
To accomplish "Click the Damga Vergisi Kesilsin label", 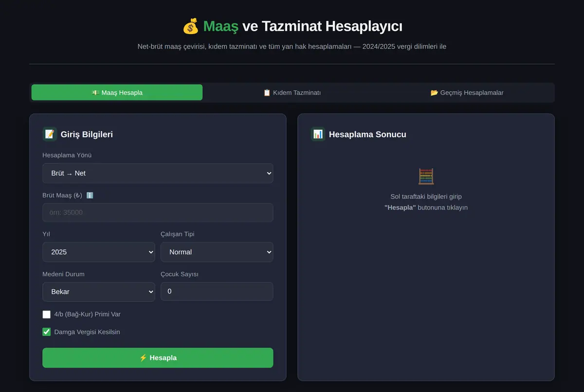I will point(87,332).
